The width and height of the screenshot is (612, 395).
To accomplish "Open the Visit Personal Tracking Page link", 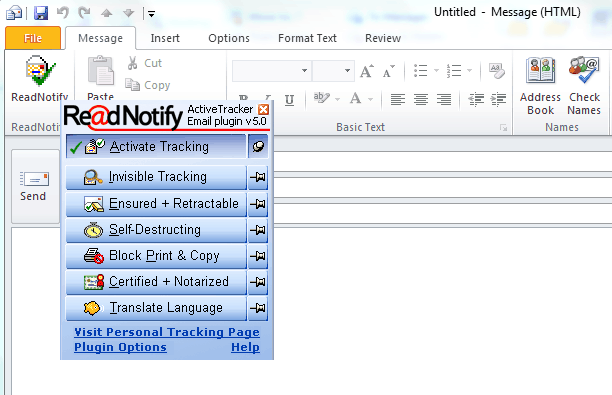I will pos(167,332).
